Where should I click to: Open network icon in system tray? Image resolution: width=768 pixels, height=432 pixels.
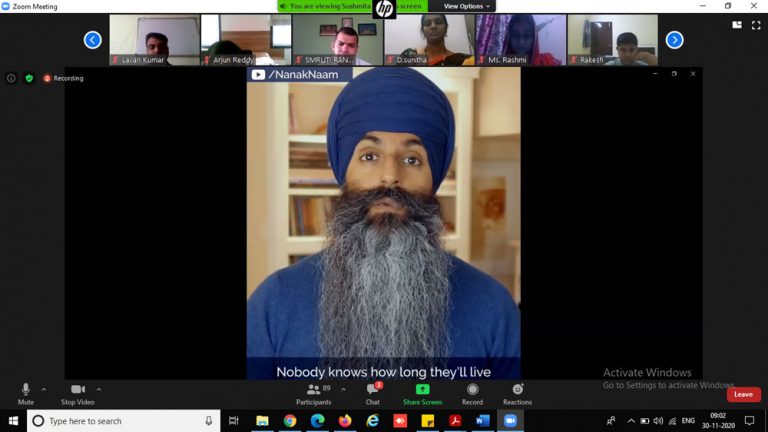672,421
